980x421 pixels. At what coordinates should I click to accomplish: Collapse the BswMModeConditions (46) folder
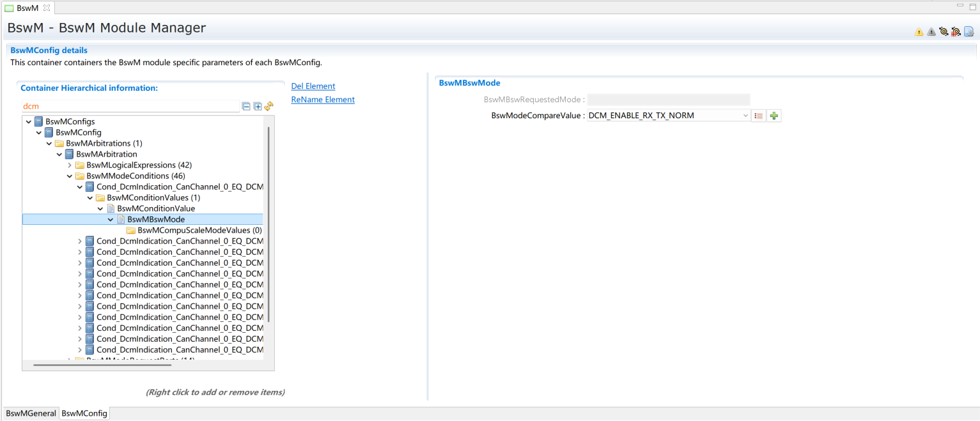[70, 176]
